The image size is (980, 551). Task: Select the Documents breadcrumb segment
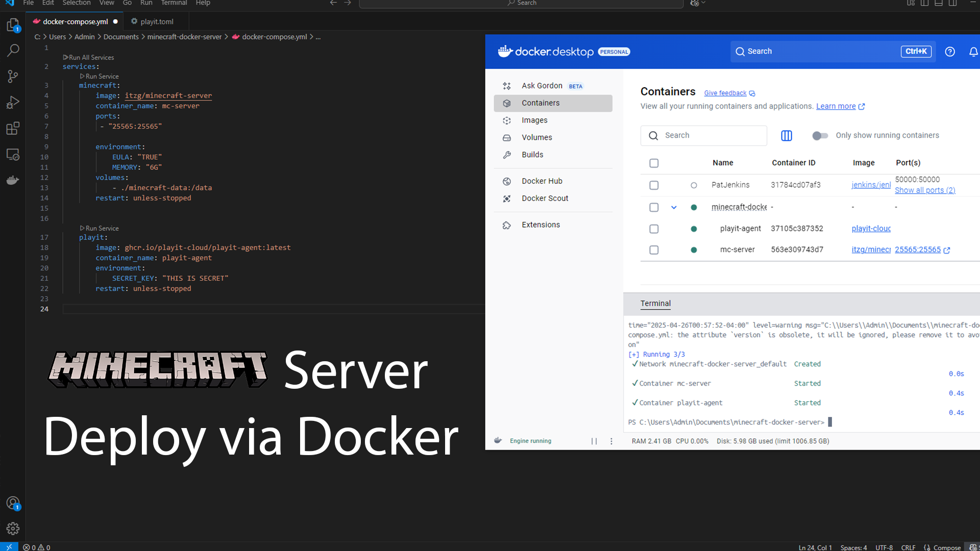pyautogui.click(x=121, y=37)
